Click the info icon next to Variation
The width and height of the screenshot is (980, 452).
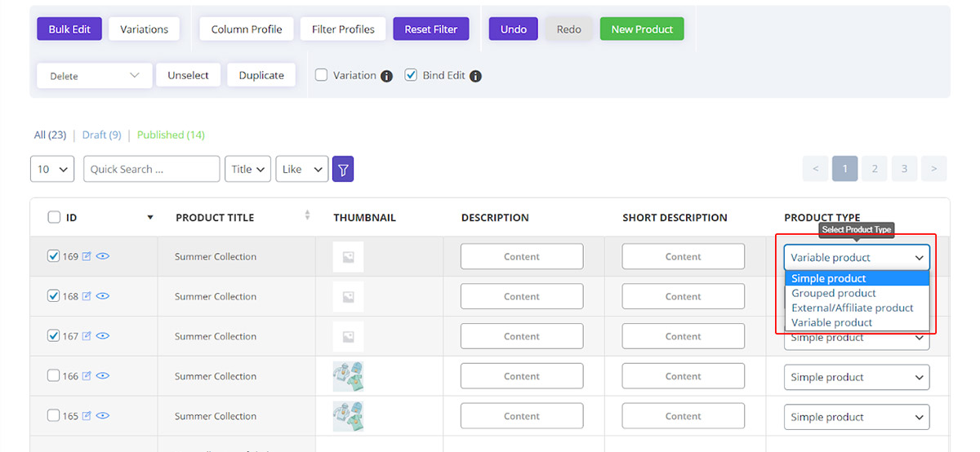(x=386, y=76)
